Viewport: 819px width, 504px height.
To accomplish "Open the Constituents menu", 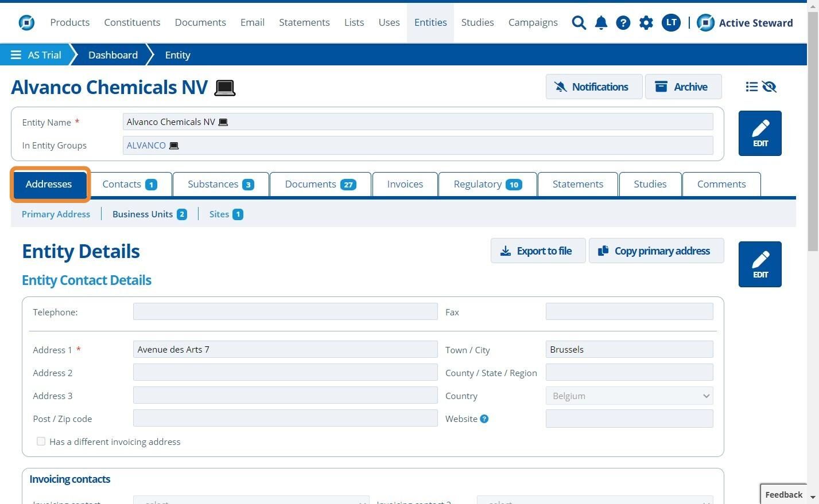I will coord(132,22).
